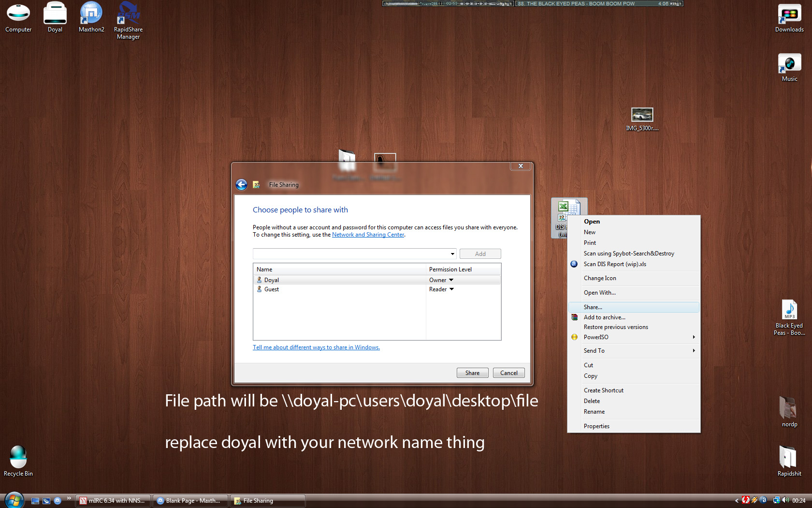Image resolution: width=812 pixels, height=508 pixels.
Task: Open the Network and Sharing Center link
Action: click(x=368, y=235)
